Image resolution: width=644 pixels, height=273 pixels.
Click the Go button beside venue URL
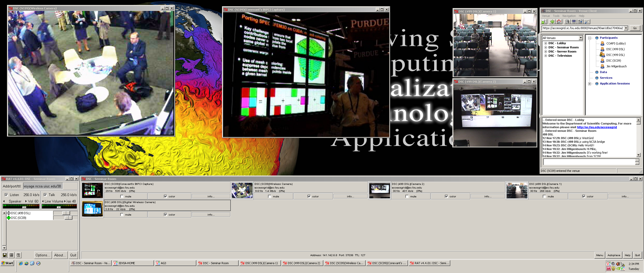(x=635, y=28)
